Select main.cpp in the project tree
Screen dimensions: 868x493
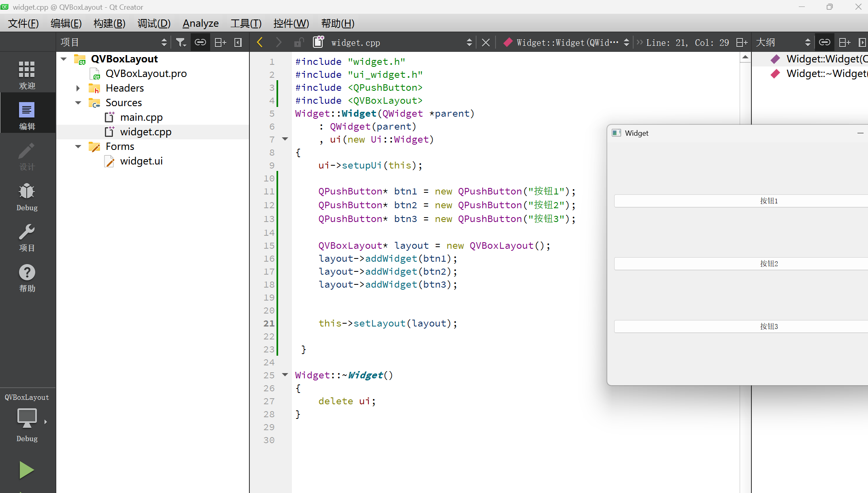141,117
